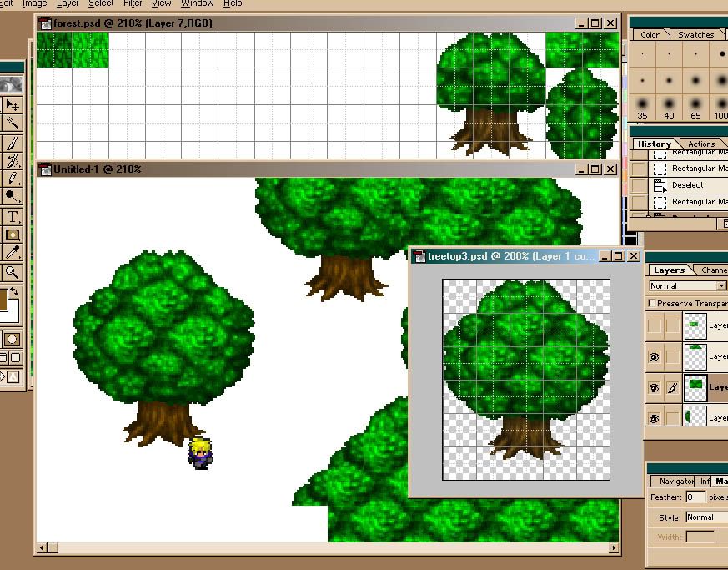The width and height of the screenshot is (728, 570).
Task: Switch to the History tab
Action: pos(654,144)
